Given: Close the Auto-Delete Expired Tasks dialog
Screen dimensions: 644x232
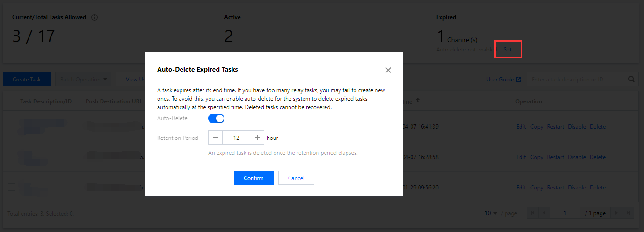Looking at the screenshot, I should pyautogui.click(x=388, y=70).
